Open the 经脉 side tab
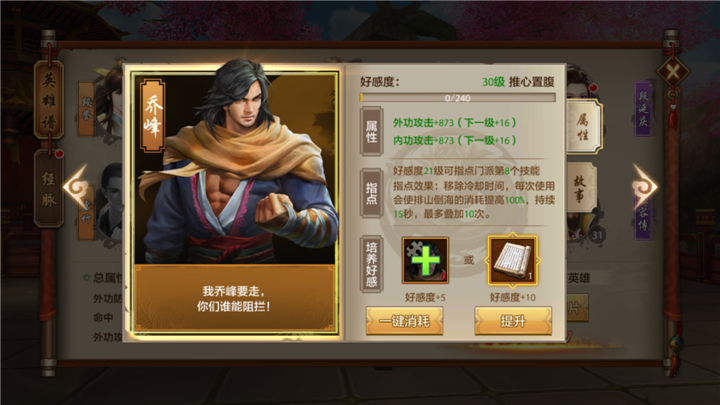This screenshot has height=405, width=720. coord(49,189)
